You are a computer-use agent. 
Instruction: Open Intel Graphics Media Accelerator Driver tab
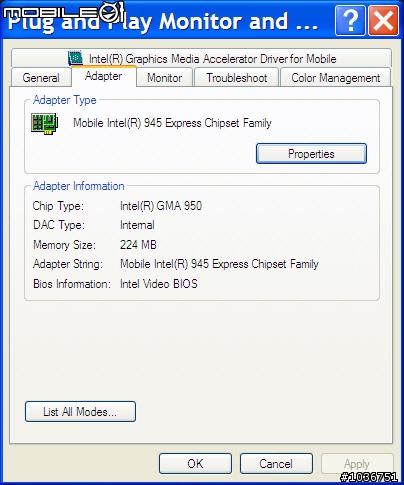point(201,58)
